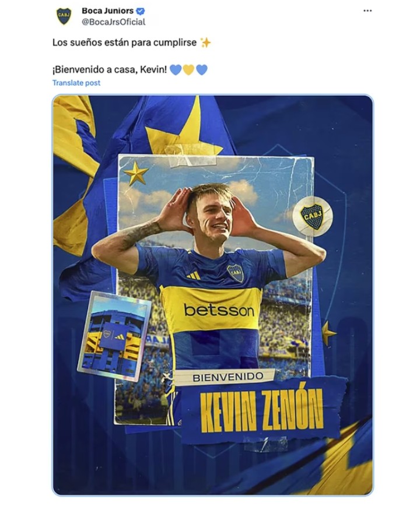Viewport: 420px width, 506px height.
Task: Click the gold star on the photo's right edge
Action: point(328,332)
